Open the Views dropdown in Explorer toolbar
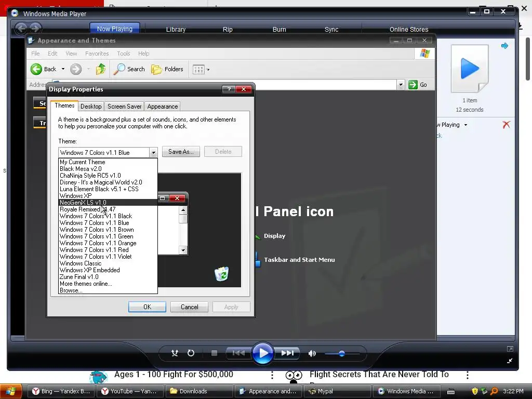 (201, 70)
